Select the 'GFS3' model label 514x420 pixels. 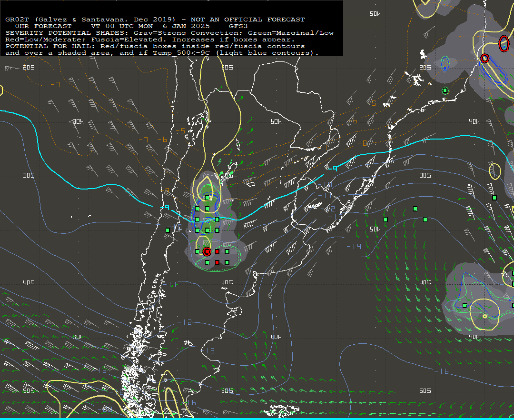point(238,26)
